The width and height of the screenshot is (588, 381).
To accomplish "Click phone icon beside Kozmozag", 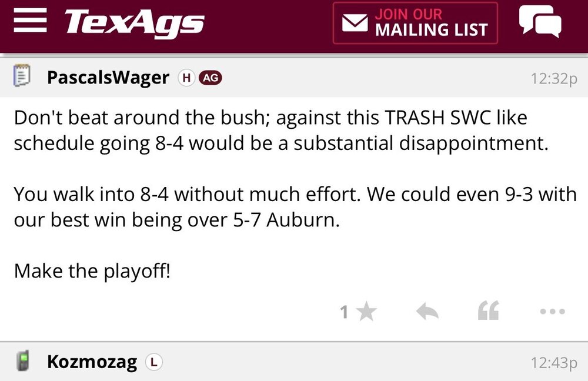I will click(22, 361).
